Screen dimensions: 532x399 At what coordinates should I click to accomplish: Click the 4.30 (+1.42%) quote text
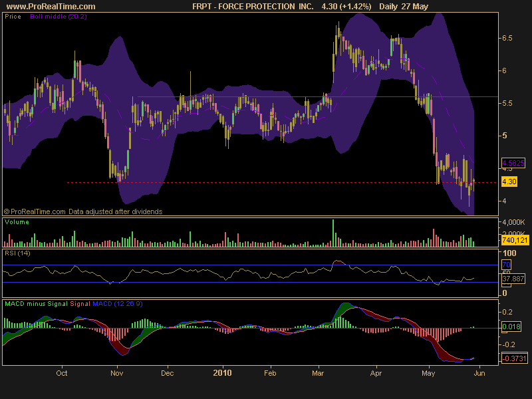346,7
